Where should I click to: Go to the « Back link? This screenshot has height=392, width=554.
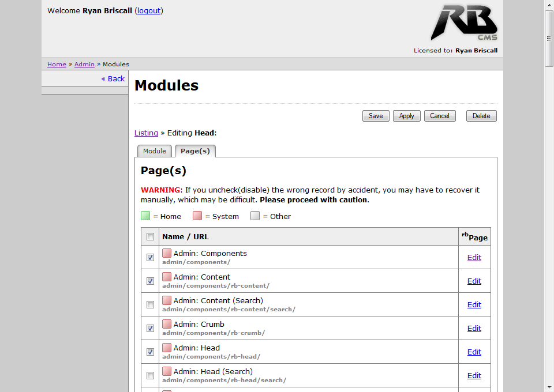[x=113, y=78]
